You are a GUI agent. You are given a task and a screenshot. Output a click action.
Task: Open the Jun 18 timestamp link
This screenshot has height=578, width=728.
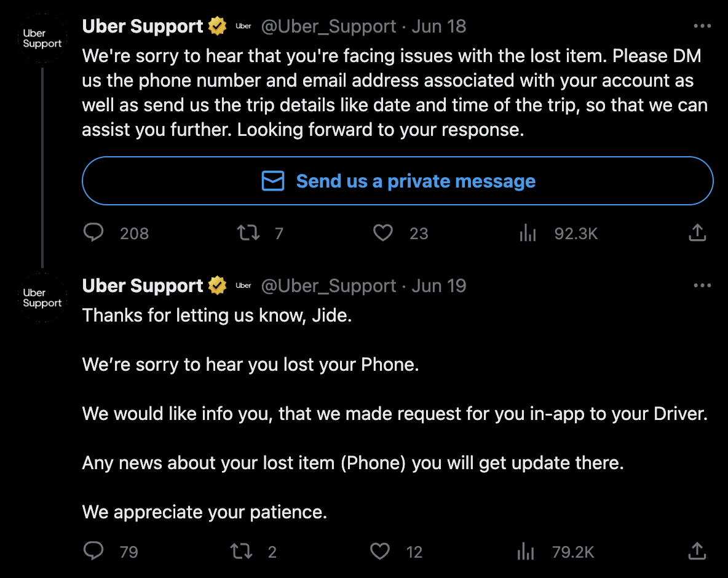click(x=439, y=26)
